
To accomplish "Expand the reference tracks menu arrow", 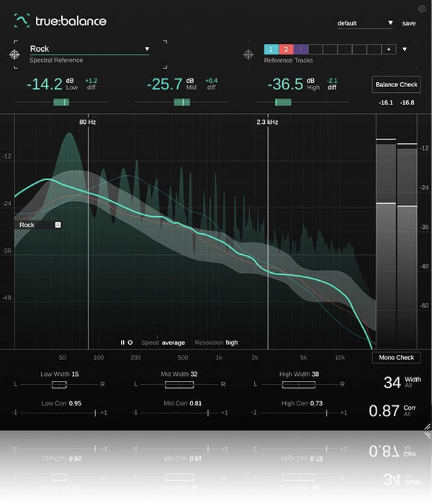I will (x=405, y=49).
